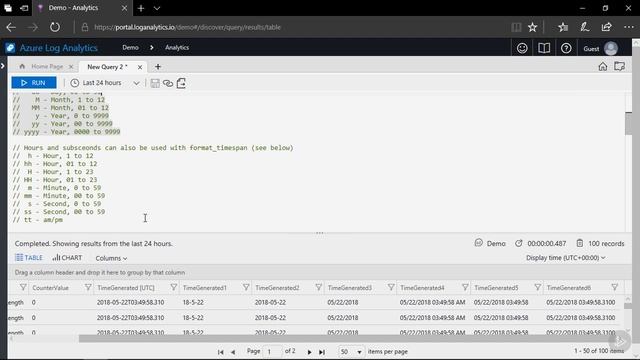
Task: Click the Analytics breadcrumb
Action: (177, 47)
